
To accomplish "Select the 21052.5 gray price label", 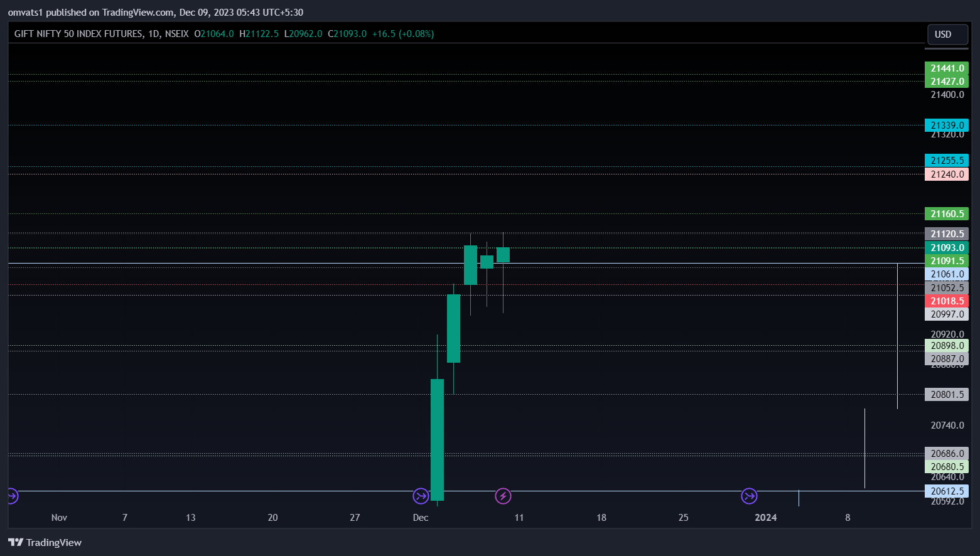I will 947,288.
